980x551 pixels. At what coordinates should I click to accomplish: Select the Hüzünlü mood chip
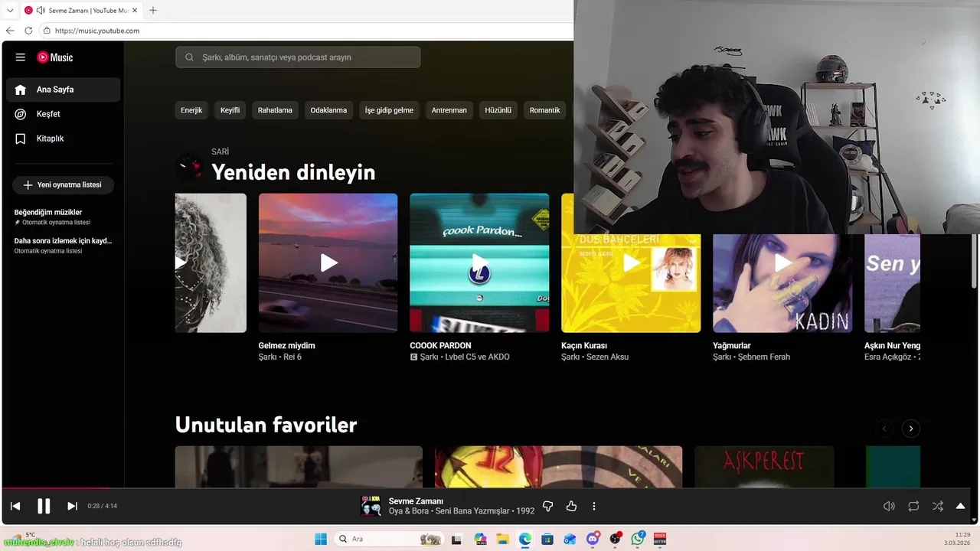click(x=498, y=110)
